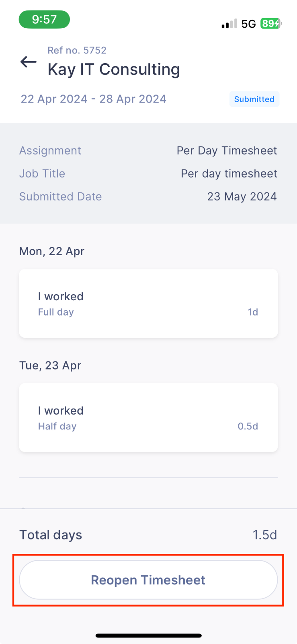This screenshot has width=297, height=644.
Task: Tap the back arrow icon
Action: tap(29, 62)
